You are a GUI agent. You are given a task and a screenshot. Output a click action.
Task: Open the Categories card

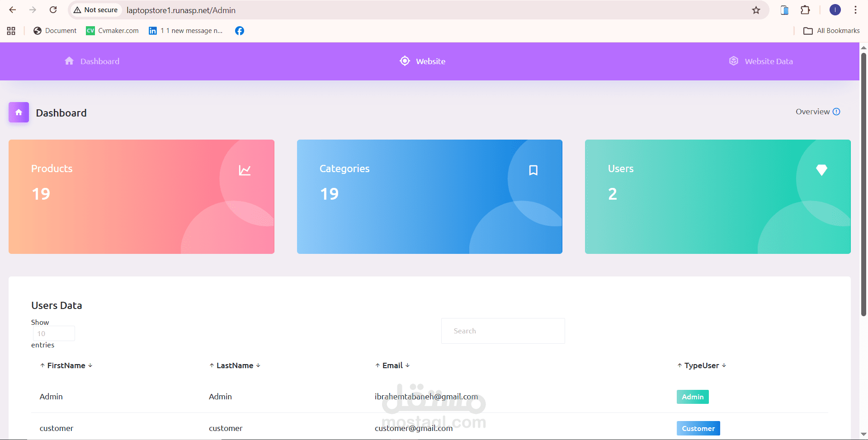click(429, 197)
